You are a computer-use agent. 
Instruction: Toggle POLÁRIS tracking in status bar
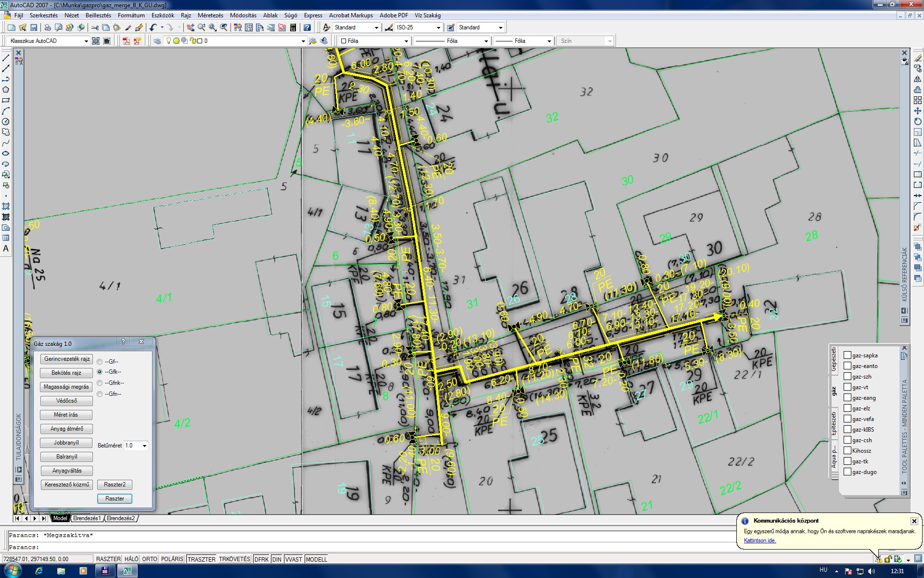coord(172,559)
